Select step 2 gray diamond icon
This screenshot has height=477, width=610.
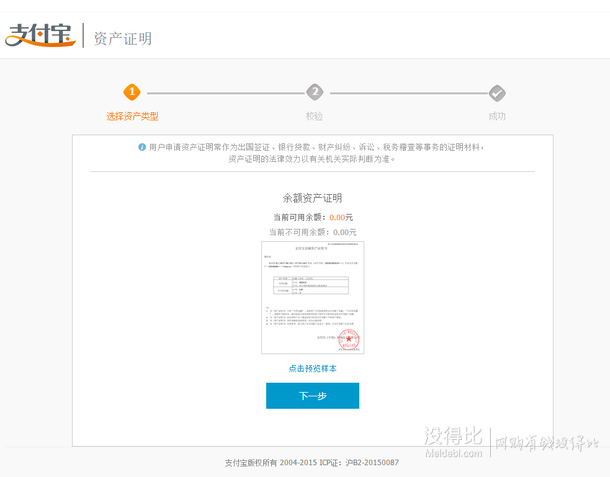(315, 92)
